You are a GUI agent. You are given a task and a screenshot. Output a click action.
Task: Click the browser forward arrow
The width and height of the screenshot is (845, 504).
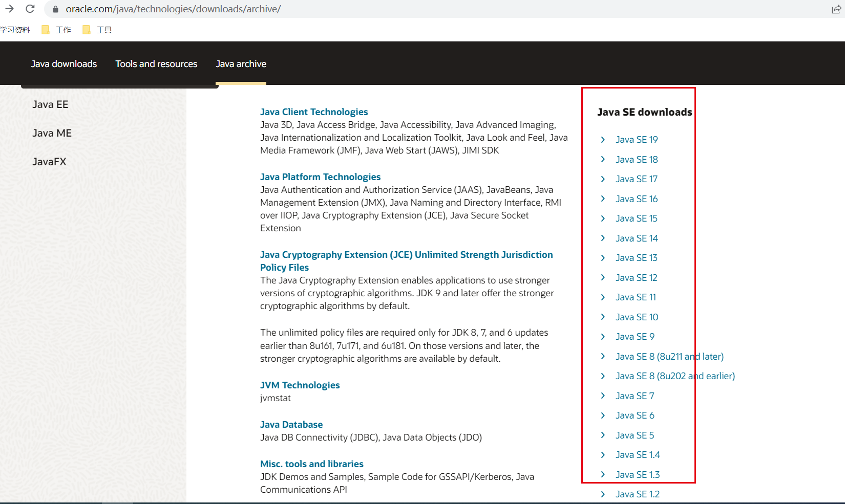click(x=9, y=9)
